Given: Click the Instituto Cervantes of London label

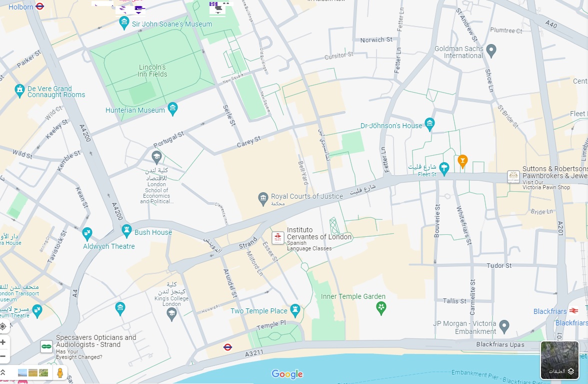Looking at the screenshot, I should coord(319,233).
